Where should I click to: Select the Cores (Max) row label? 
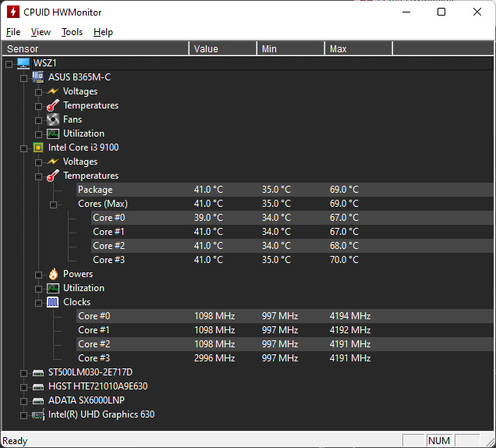pyautogui.click(x=103, y=204)
